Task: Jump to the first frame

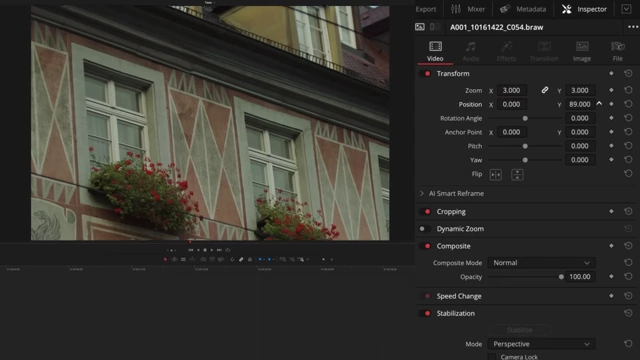Action: coord(191,250)
